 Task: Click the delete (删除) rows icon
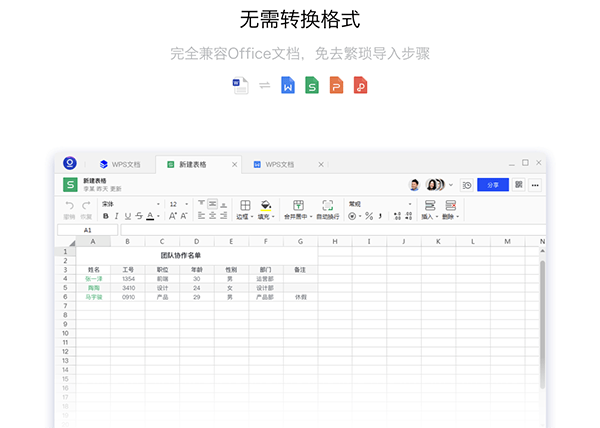coord(450,205)
